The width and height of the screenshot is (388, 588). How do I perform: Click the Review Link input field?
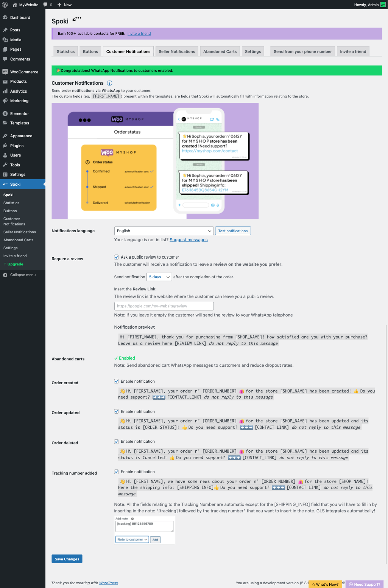pyautogui.click(x=164, y=306)
